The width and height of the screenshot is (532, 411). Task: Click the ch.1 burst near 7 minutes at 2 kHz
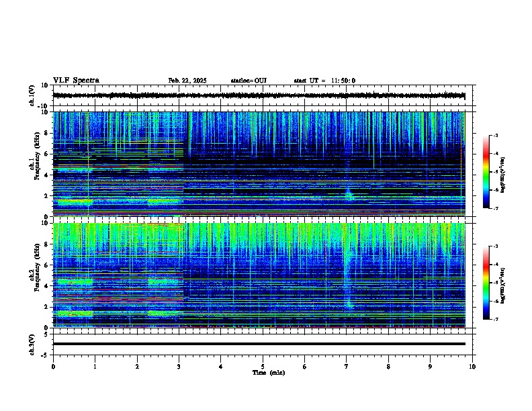click(x=349, y=194)
